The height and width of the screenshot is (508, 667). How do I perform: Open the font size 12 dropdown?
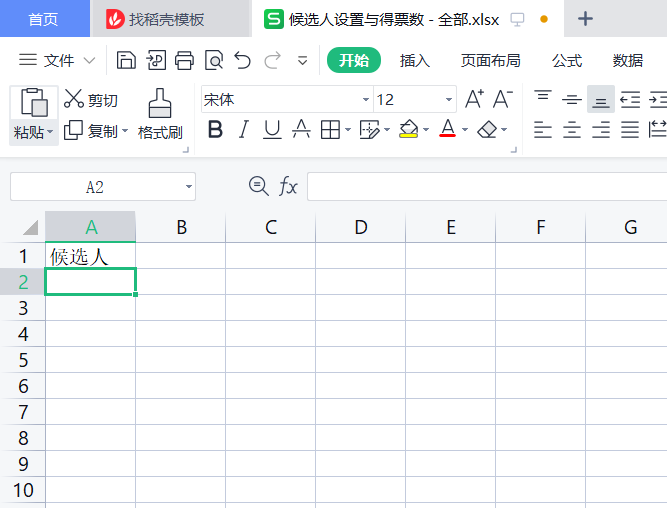448,100
